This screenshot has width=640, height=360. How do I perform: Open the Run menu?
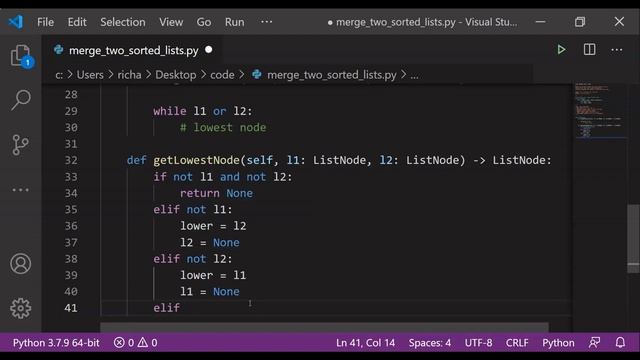click(x=235, y=22)
